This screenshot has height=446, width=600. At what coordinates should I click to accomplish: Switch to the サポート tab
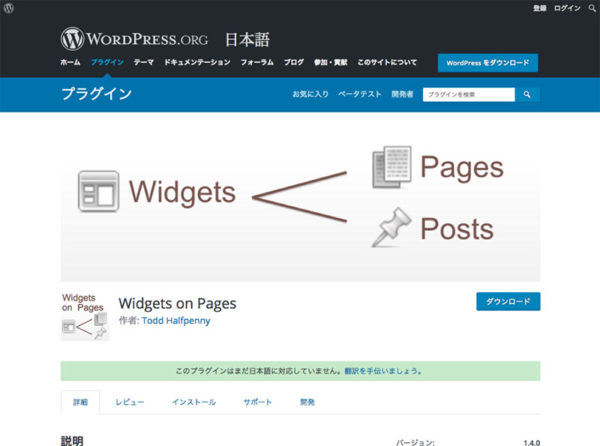tap(258, 402)
